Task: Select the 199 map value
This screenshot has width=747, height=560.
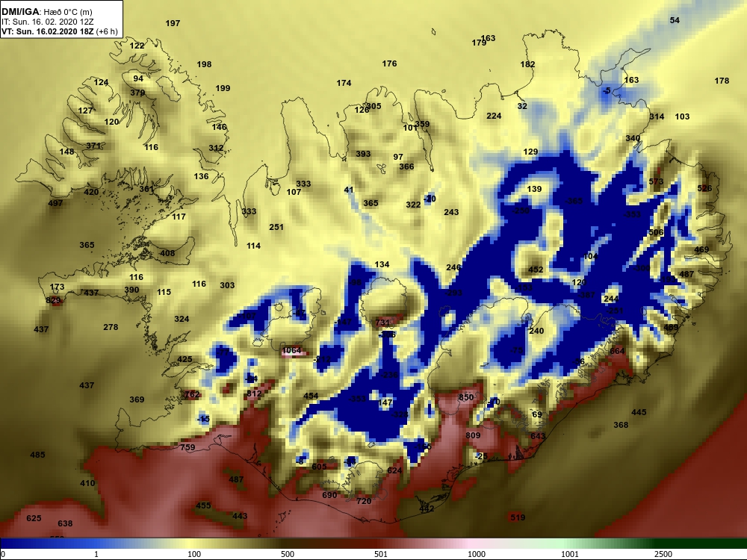Action: click(223, 88)
